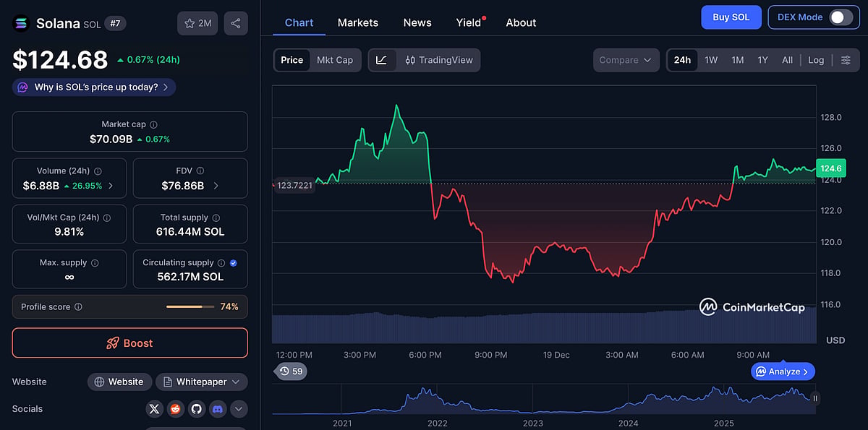Open the Yield tab
The width and height of the screenshot is (868, 430).
pyautogui.click(x=469, y=22)
